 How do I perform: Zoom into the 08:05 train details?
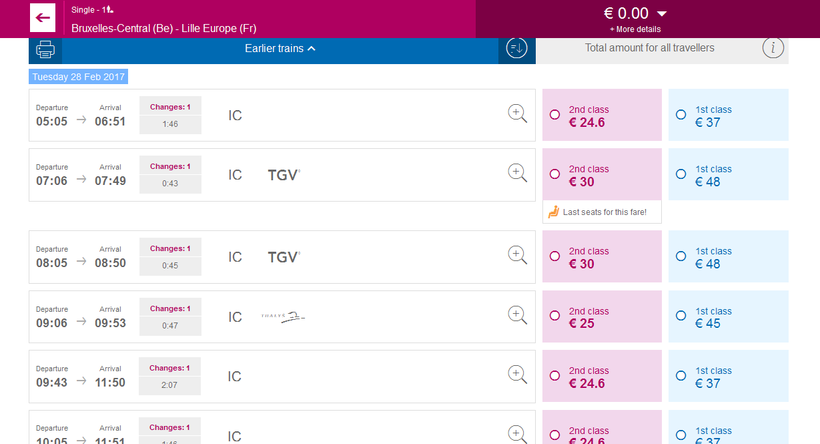(517, 255)
